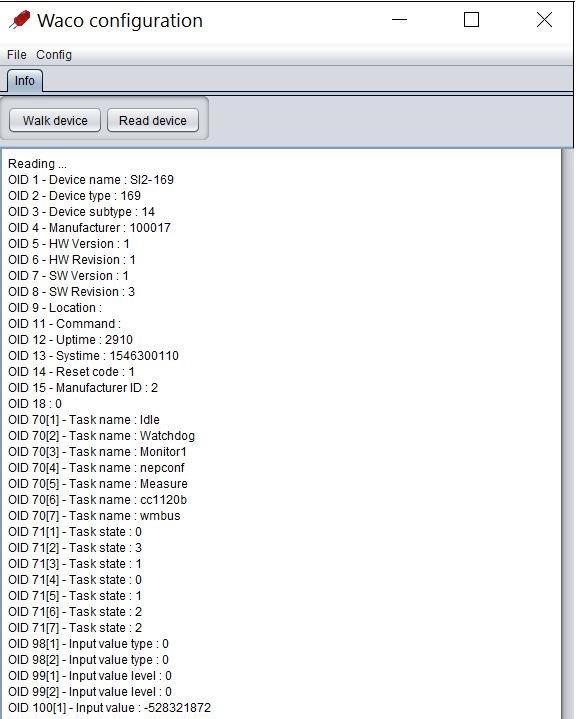Open the Config menu
577x719 pixels.
pos(54,55)
